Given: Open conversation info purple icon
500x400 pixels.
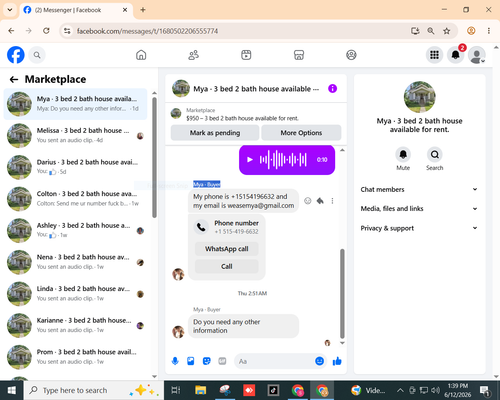Looking at the screenshot, I should click(x=332, y=89).
